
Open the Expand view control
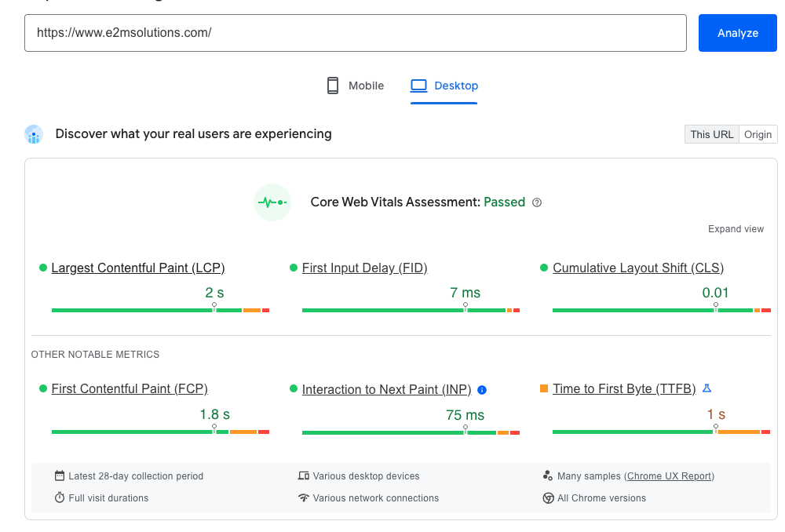tap(736, 228)
